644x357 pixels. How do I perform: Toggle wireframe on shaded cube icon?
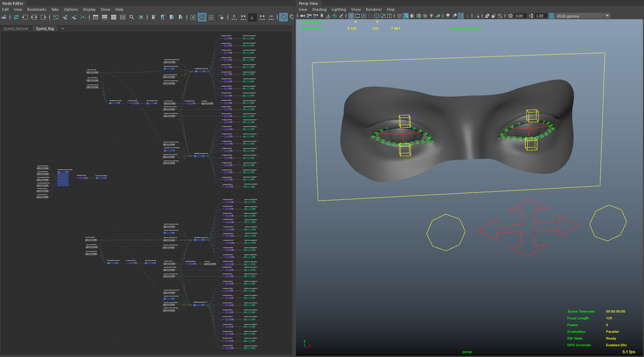click(x=418, y=16)
